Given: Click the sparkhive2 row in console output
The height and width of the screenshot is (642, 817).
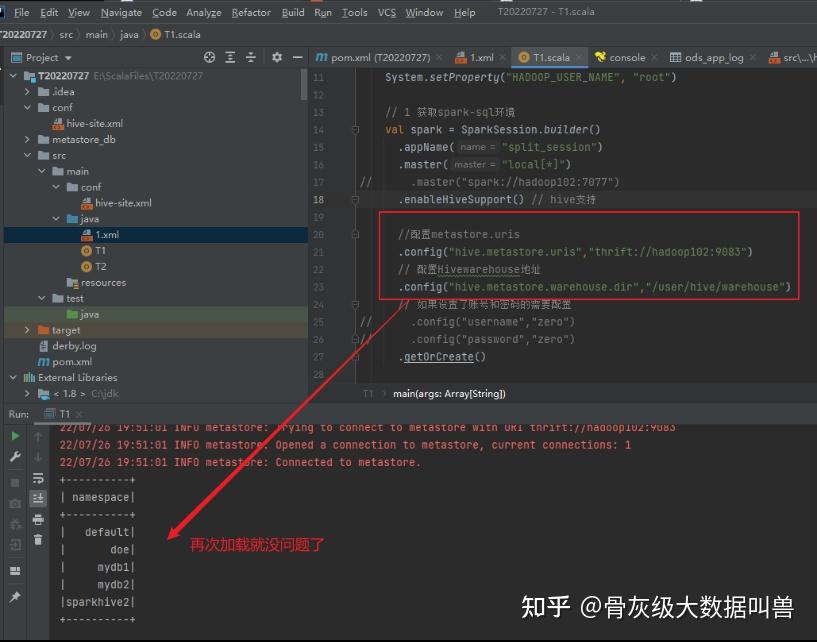Looking at the screenshot, I should click(x=97, y=602).
